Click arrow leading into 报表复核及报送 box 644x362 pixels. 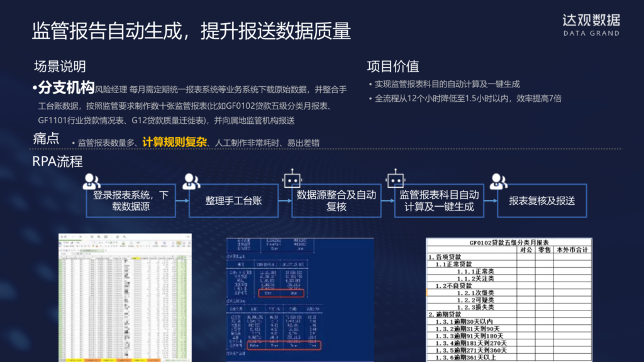(x=491, y=200)
